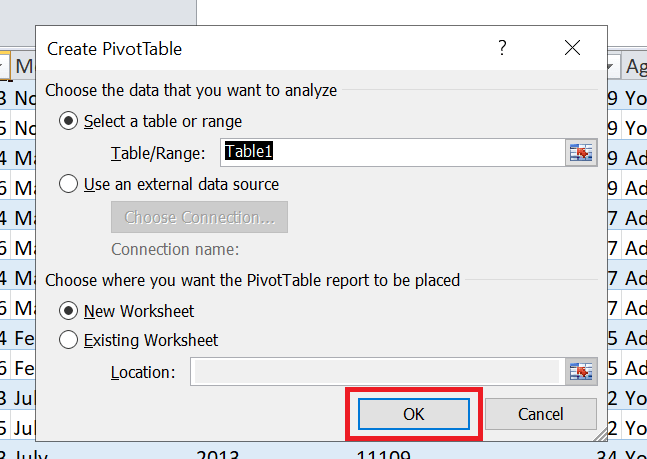Select the cell showing 11109
Viewport: 647px width, 459px height.
[x=382, y=454]
